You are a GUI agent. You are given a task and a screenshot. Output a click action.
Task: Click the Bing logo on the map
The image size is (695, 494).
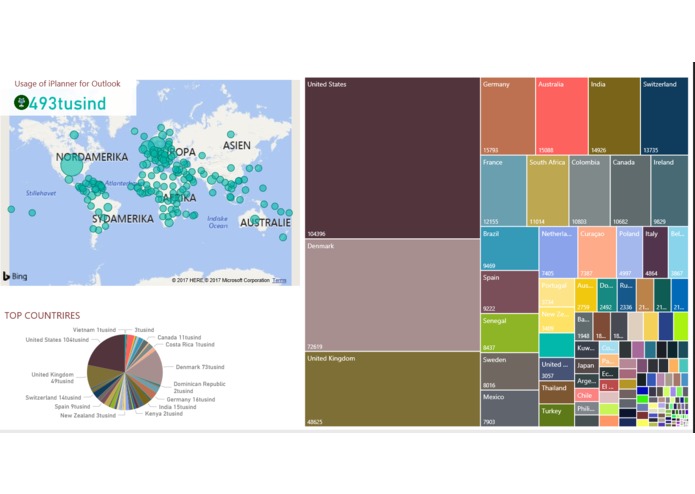tap(15, 276)
